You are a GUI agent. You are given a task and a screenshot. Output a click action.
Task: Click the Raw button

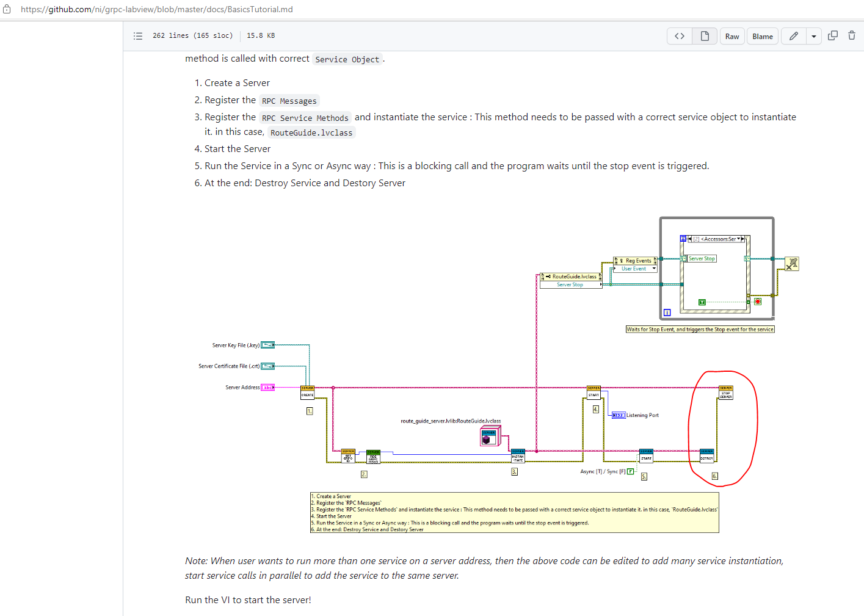(x=732, y=36)
